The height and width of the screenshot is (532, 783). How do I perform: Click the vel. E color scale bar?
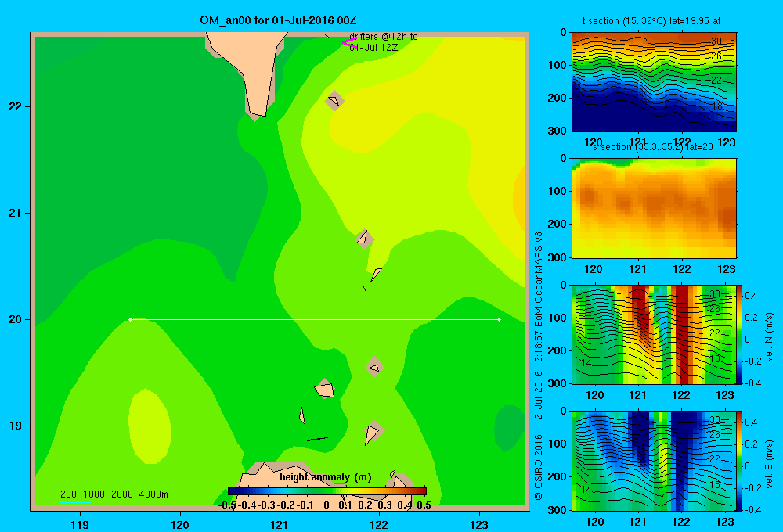point(739,461)
